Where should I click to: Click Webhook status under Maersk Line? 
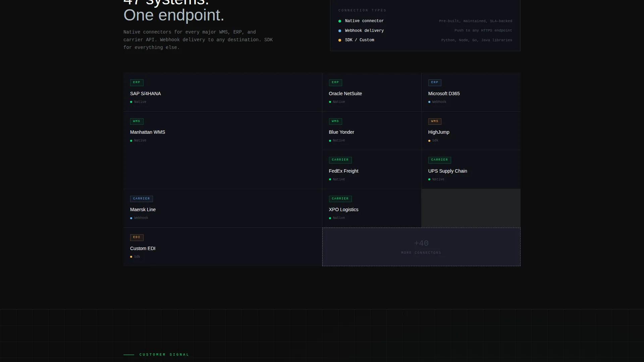139,218
